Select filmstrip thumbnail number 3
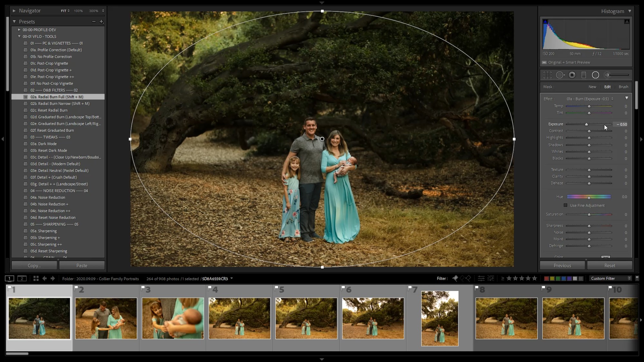 173,318
